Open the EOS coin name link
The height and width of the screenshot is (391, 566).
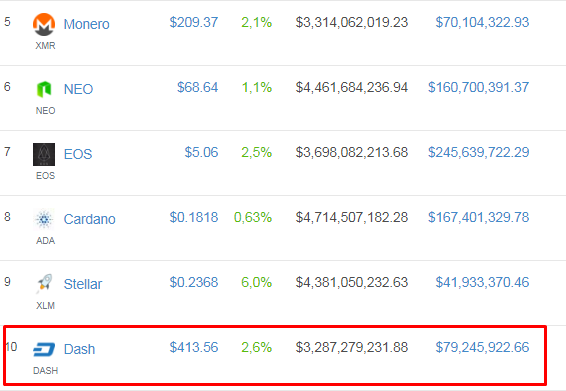[78, 154]
